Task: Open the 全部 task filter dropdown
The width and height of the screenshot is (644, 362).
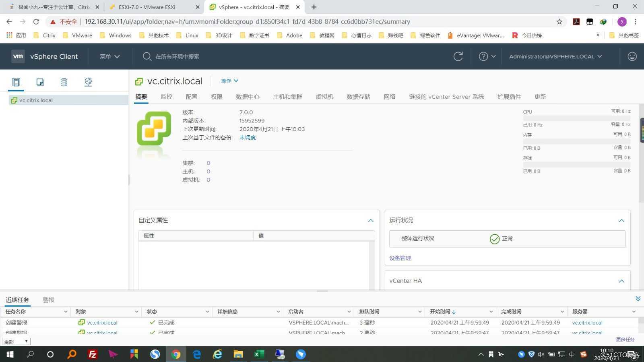Action: (16, 341)
